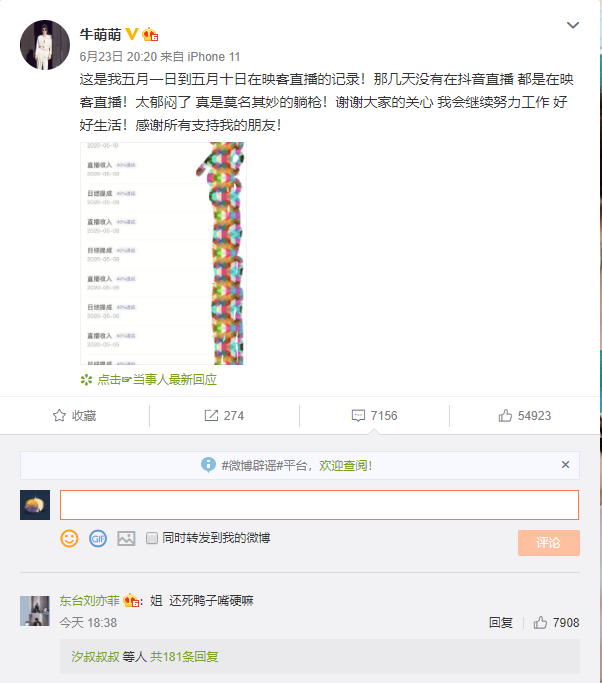This screenshot has height=683, width=602.
Task: Visit 牛萌萌's profile via avatar
Action: click(45, 45)
